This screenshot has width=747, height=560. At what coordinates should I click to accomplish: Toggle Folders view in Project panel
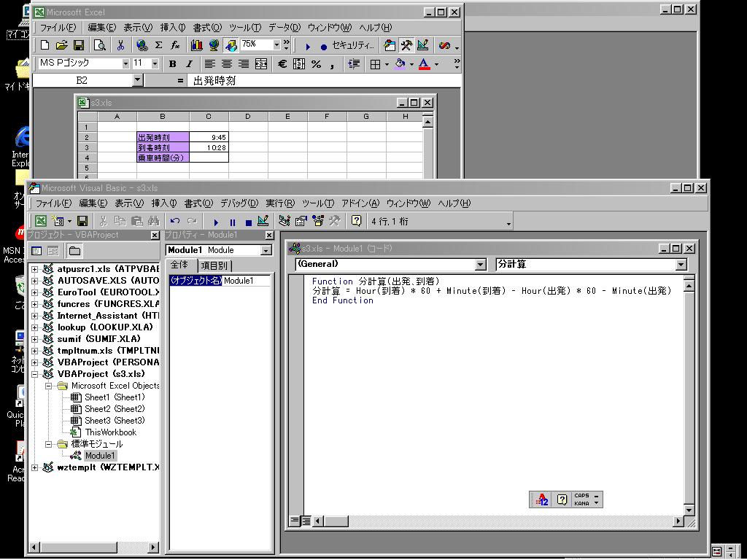[x=74, y=251]
